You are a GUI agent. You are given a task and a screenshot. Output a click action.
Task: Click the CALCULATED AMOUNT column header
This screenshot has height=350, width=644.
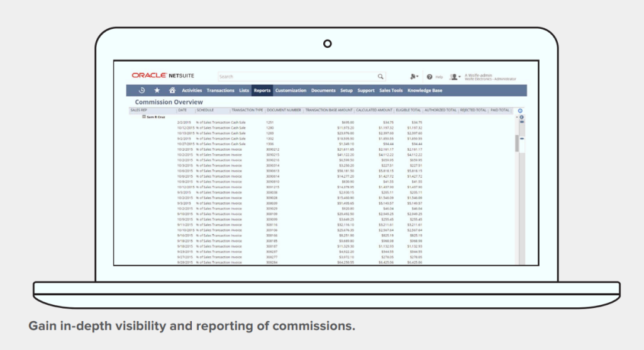(x=374, y=110)
